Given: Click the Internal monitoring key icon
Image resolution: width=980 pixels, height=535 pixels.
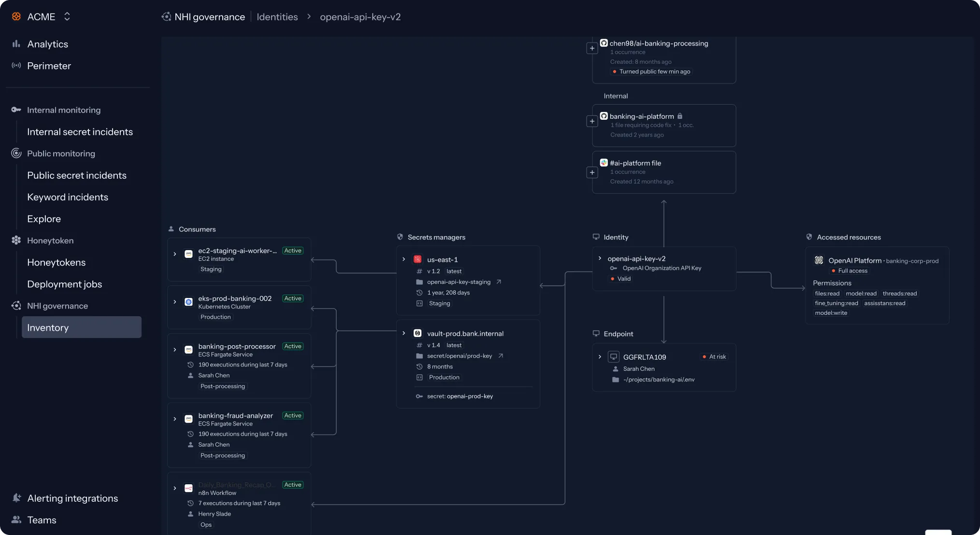Looking at the screenshot, I should pos(16,110).
